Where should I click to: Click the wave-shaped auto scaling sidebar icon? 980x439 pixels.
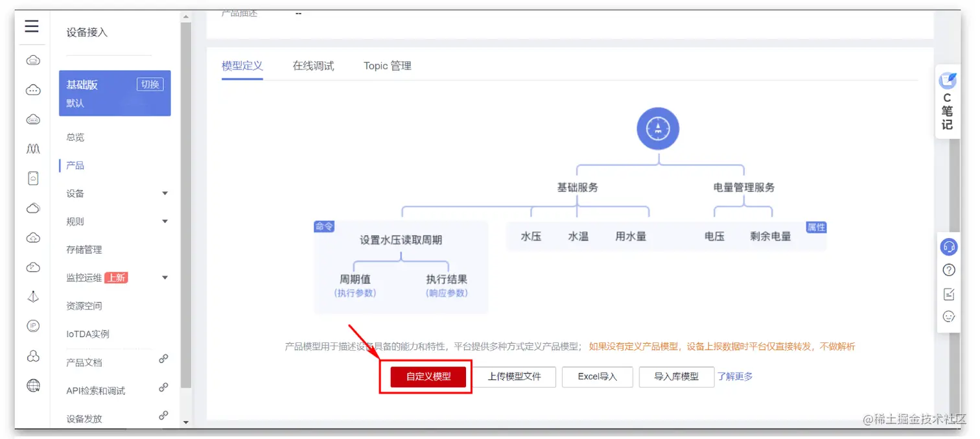[x=33, y=149]
